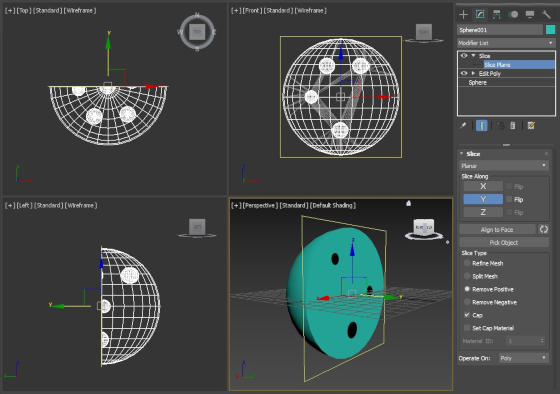Click the reset slice plane orientation icon
This screenshot has height=394, width=560.
point(544,229)
